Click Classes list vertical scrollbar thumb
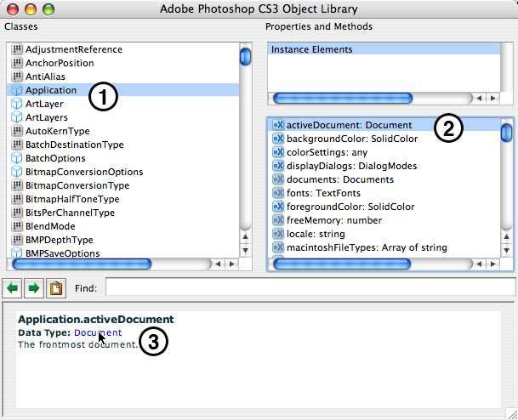The width and height of the screenshot is (518, 420). pos(245,56)
